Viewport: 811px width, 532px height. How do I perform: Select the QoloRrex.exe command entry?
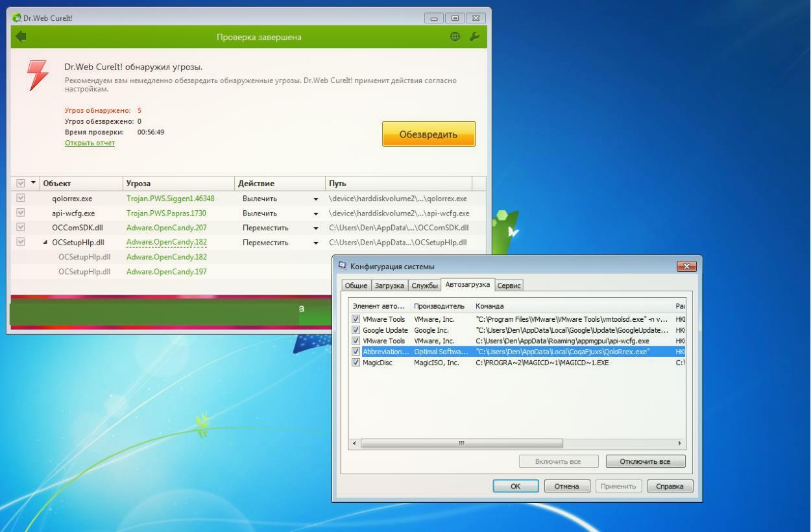tap(563, 352)
